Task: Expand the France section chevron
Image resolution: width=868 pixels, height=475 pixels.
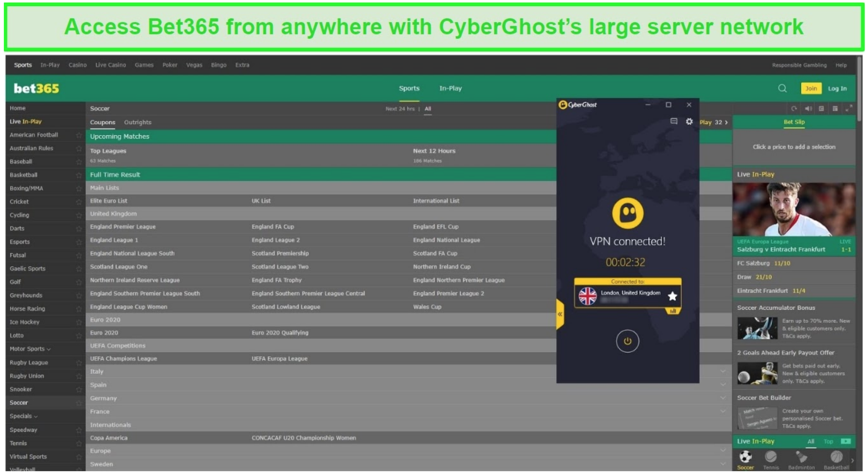Action: click(723, 411)
